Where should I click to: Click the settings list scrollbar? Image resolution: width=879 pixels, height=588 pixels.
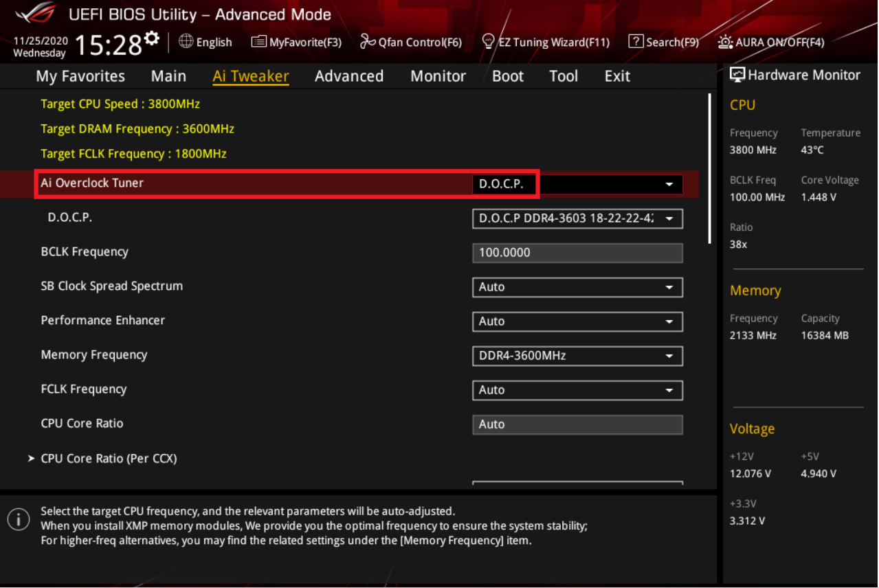pyautogui.click(x=709, y=168)
